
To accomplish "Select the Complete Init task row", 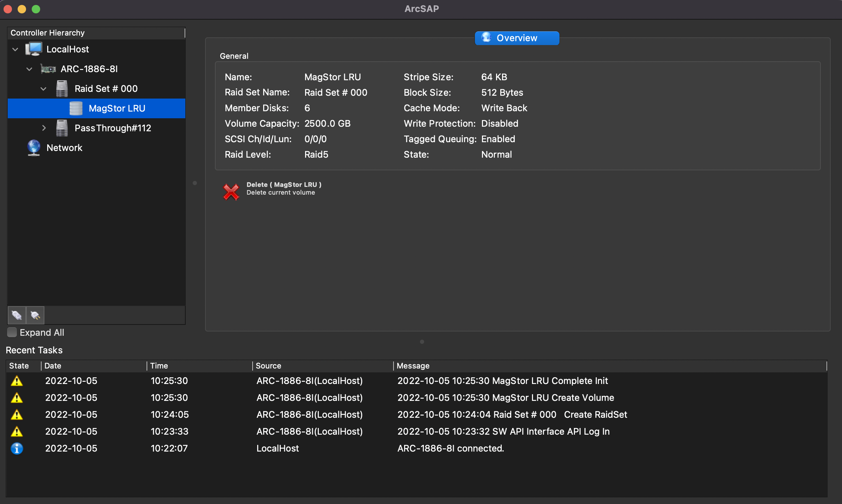I will 502,381.
